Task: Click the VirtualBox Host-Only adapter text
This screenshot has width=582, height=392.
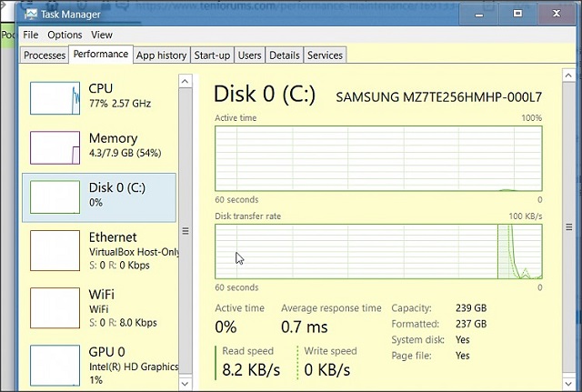Action: tap(134, 252)
